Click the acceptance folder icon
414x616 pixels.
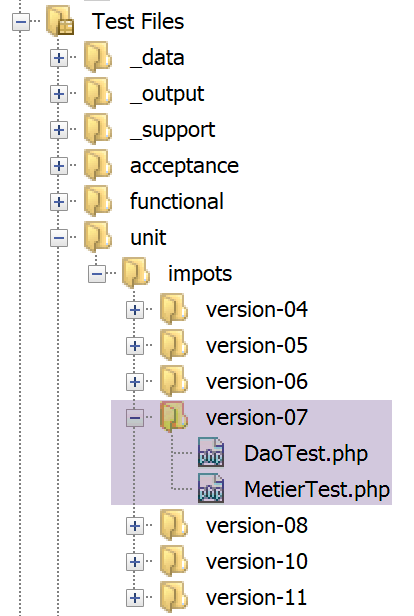[x=98, y=165]
